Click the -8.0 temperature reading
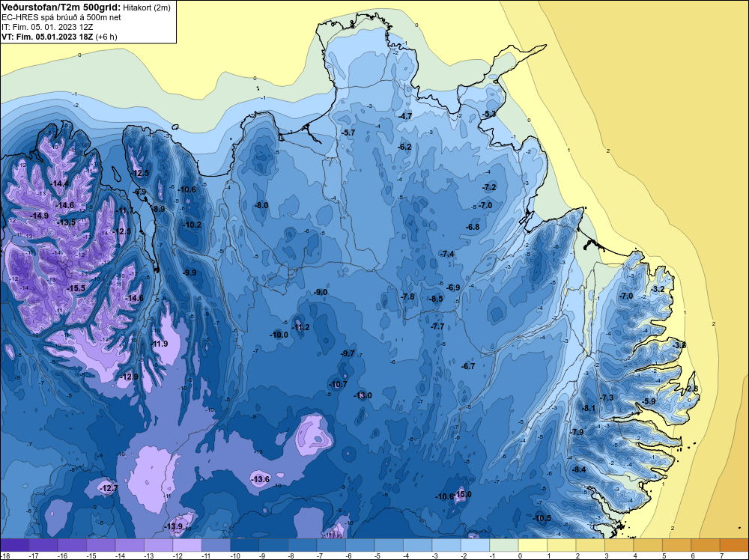749x560 pixels. pos(261,205)
